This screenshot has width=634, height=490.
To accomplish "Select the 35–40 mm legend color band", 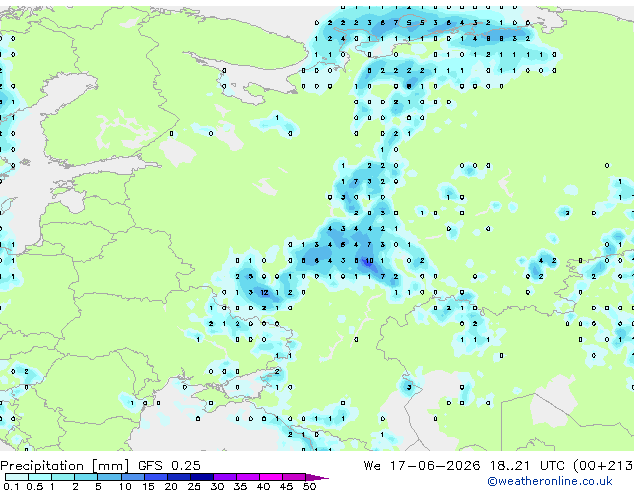I will pos(248,477).
